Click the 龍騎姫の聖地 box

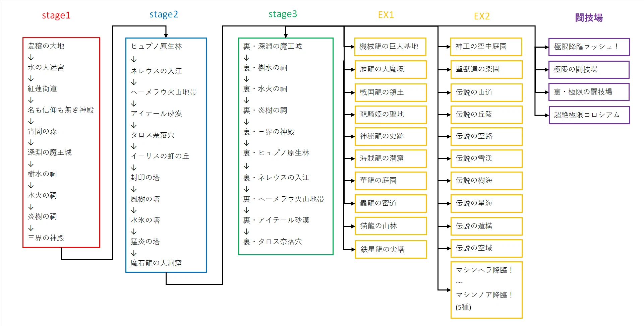[x=390, y=115]
